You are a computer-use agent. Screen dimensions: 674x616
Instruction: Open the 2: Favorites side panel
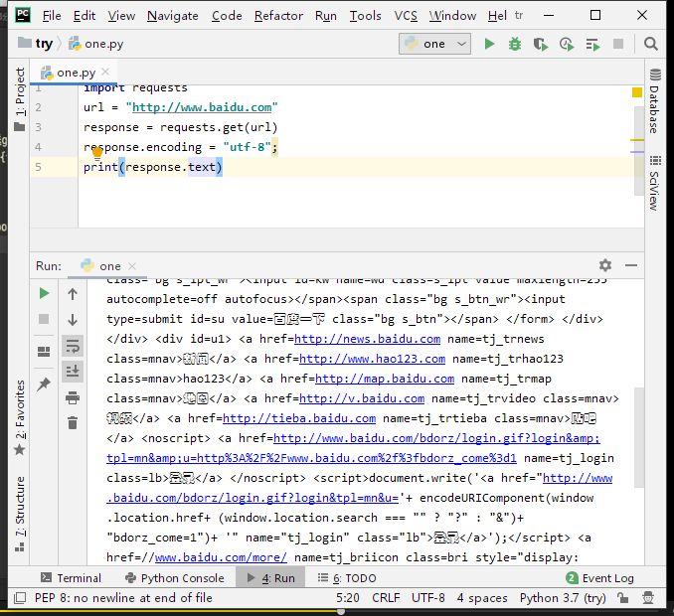tap(20, 417)
